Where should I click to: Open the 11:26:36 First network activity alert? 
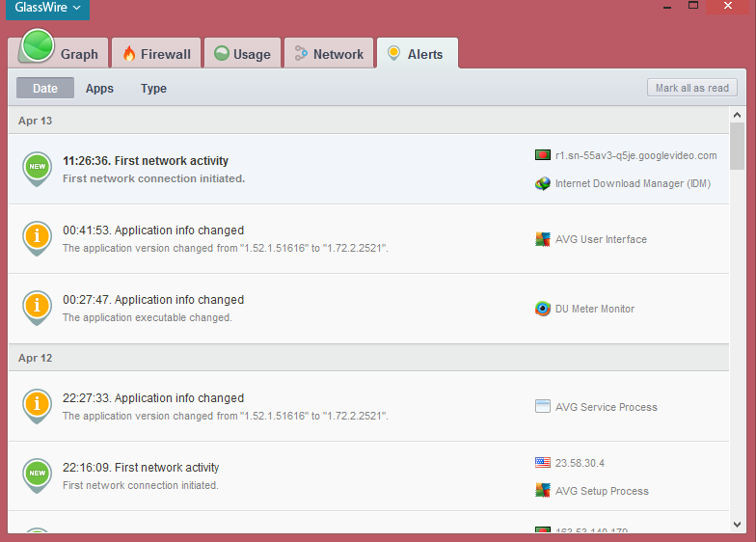368,169
